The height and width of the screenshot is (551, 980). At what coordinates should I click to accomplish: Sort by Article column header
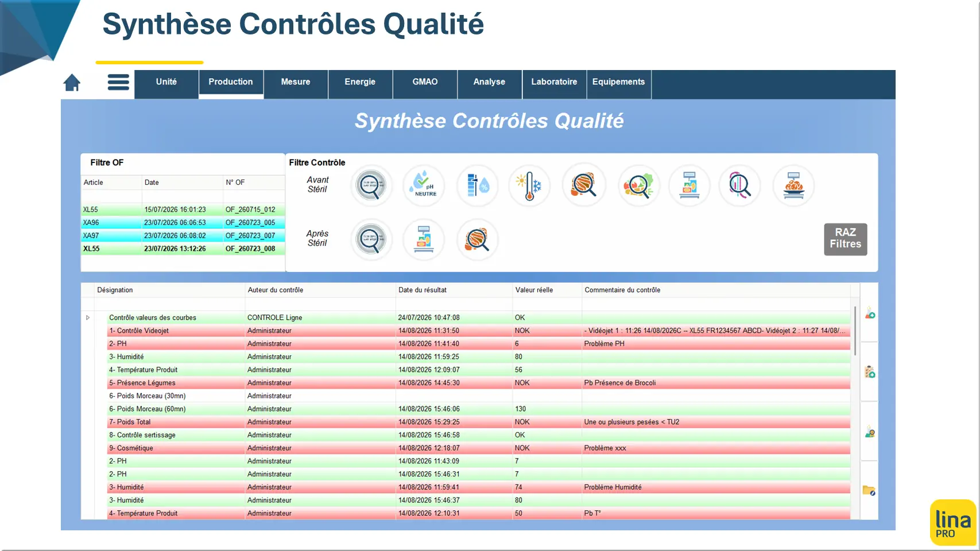(x=111, y=183)
